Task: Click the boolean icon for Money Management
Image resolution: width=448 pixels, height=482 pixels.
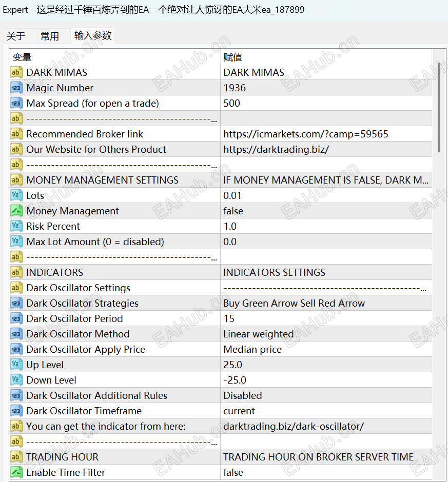Action: [x=16, y=211]
